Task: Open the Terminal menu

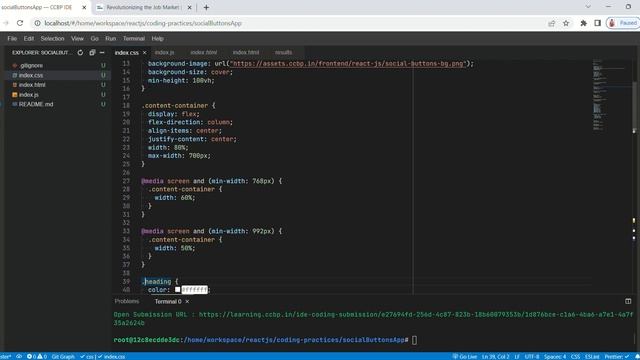Action: pos(134,38)
